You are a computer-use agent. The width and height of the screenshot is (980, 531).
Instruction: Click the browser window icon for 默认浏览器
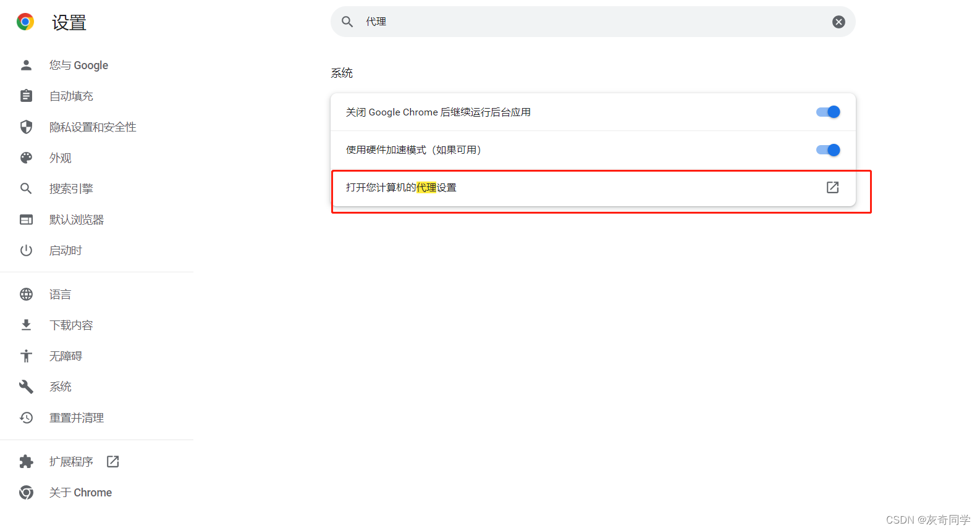click(x=26, y=219)
